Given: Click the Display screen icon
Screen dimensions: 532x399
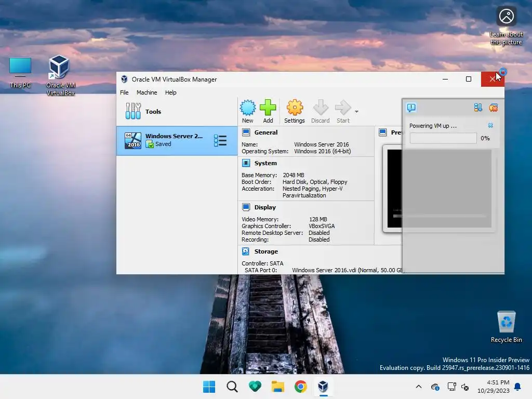Looking at the screenshot, I should (x=246, y=207).
